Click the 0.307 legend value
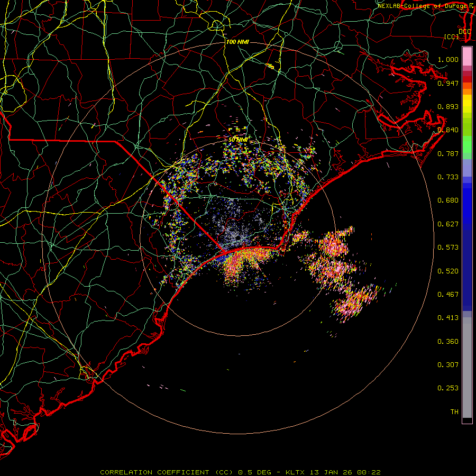This screenshot has height=476, width=476. coord(448,365)
